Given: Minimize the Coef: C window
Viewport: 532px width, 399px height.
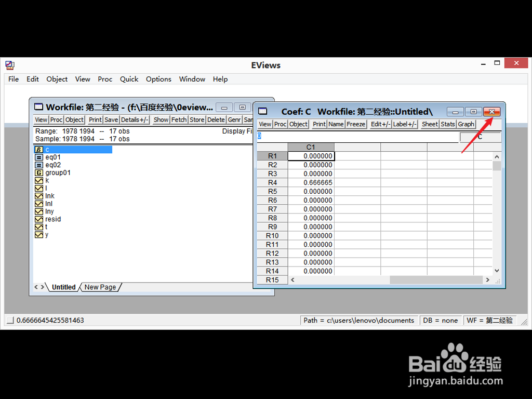Looking at the screenshot, I should [455, 112].
